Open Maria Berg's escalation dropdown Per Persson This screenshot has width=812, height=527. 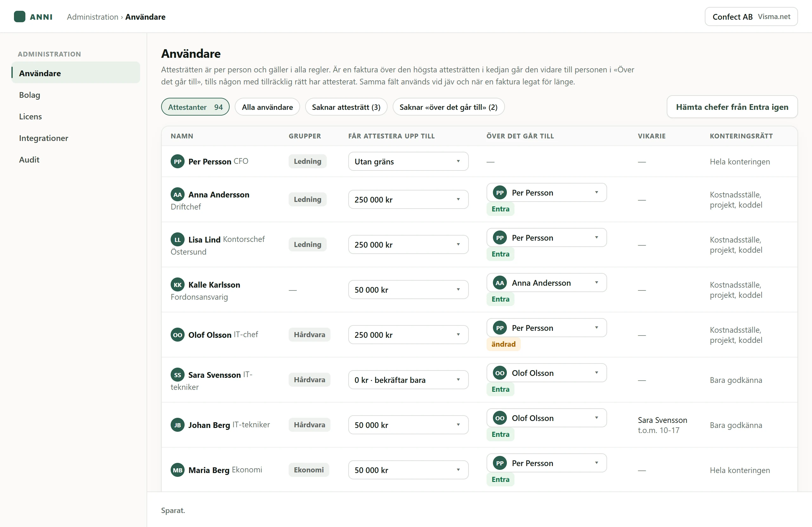(547, 463)
